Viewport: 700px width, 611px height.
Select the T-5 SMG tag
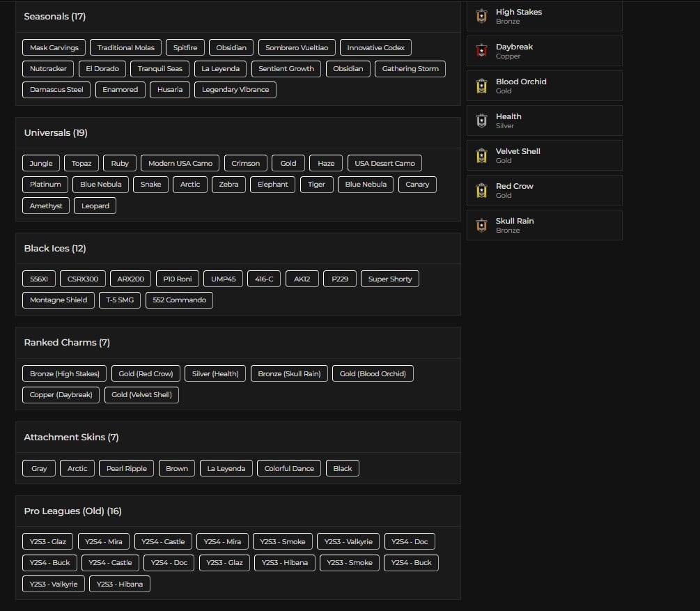[120, 300]
